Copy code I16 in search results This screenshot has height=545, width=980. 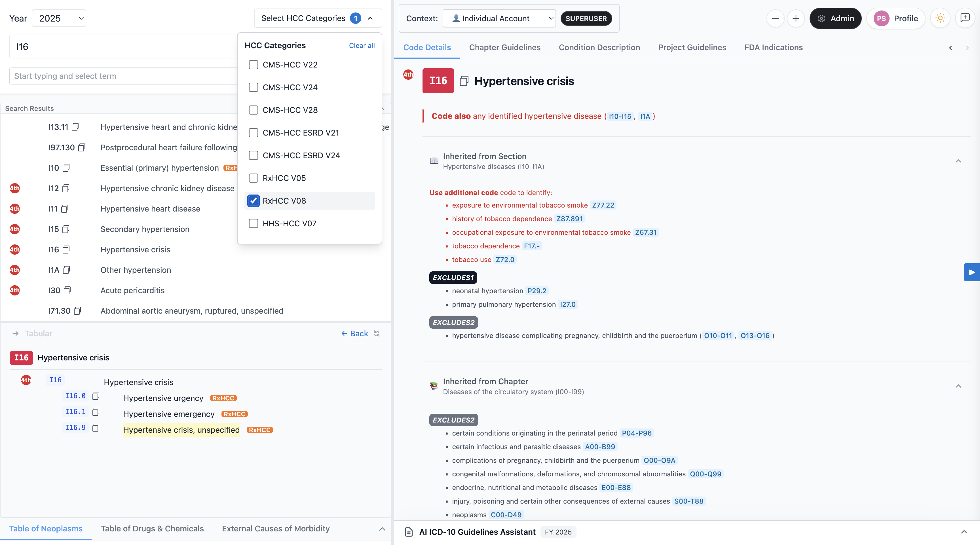click(x=66, y=250)
